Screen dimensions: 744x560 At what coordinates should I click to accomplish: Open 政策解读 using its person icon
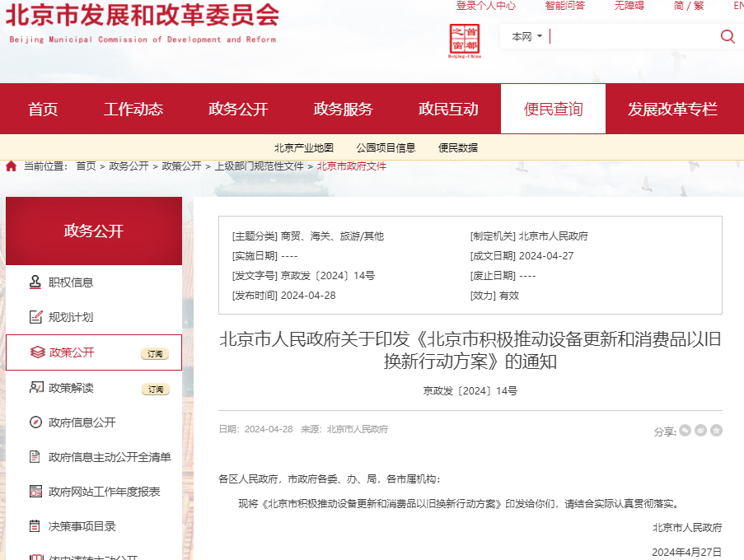point(35,388)
